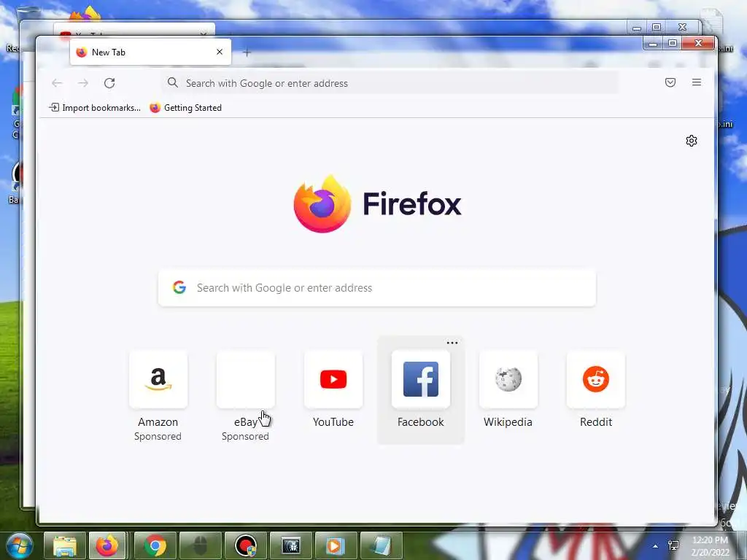The height and width of the screenshot is (560, 747).
Task: Click the Save to Pocket icon
Action: [x=670, y=82]
